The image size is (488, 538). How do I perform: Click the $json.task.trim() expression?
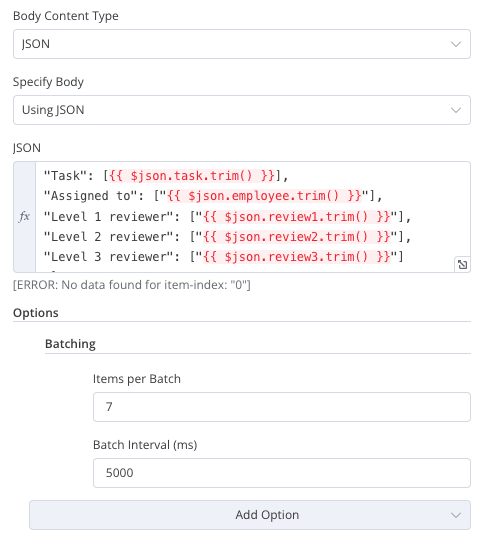[x=192, y=176]
